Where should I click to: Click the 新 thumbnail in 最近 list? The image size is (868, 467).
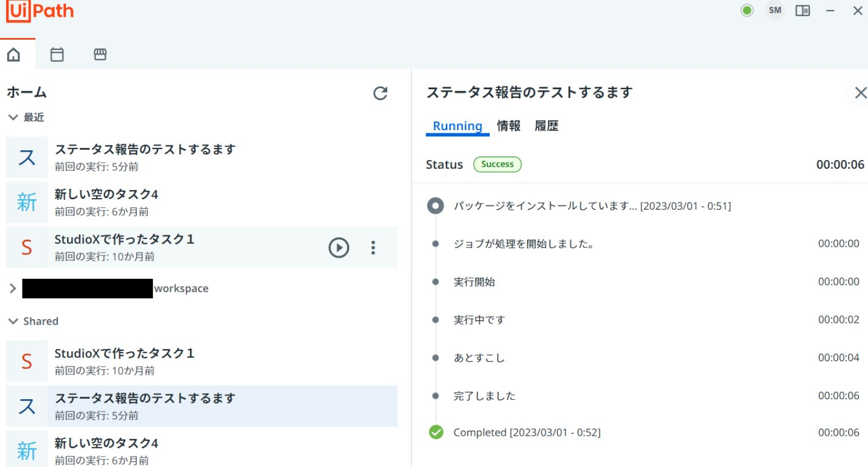27,202
